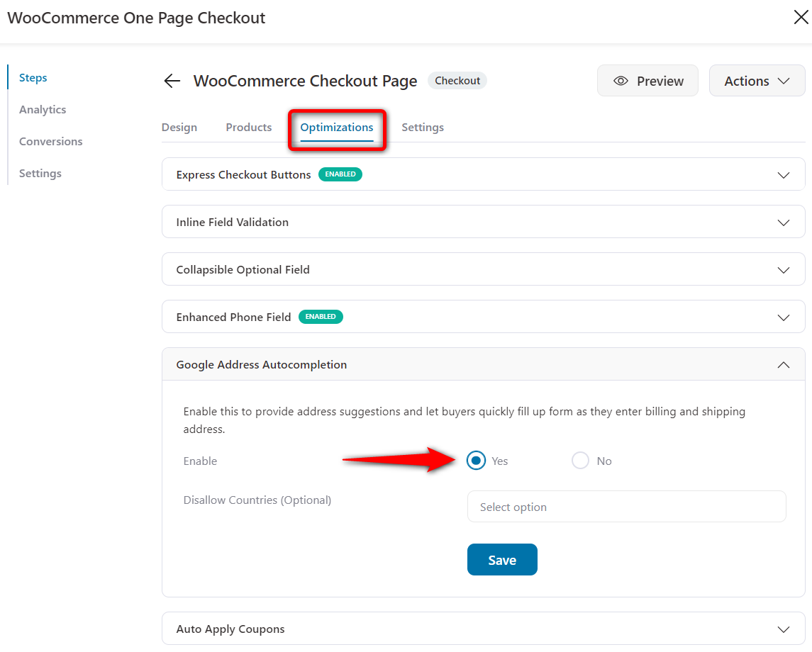
Task: Switch to the Design tab
Action: click(179, 128)
